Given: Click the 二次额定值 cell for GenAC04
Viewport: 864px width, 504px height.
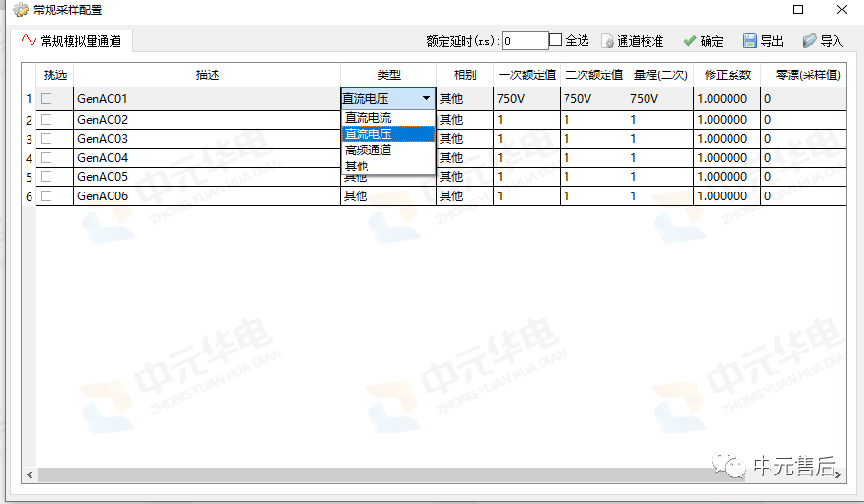Looking at the screenshot, I should point(593,158).
